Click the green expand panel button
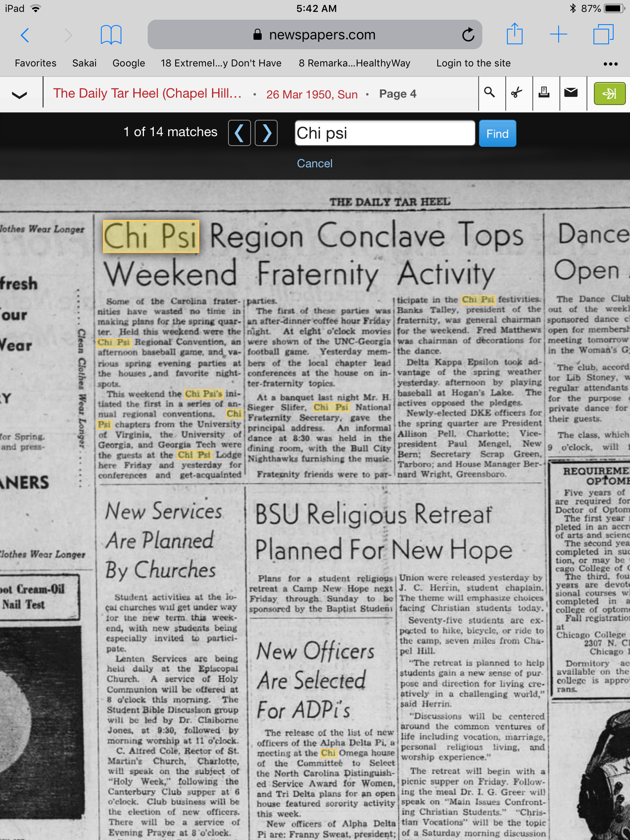The height and width of the screenshot is (840, 630). (x=609, y=94)
